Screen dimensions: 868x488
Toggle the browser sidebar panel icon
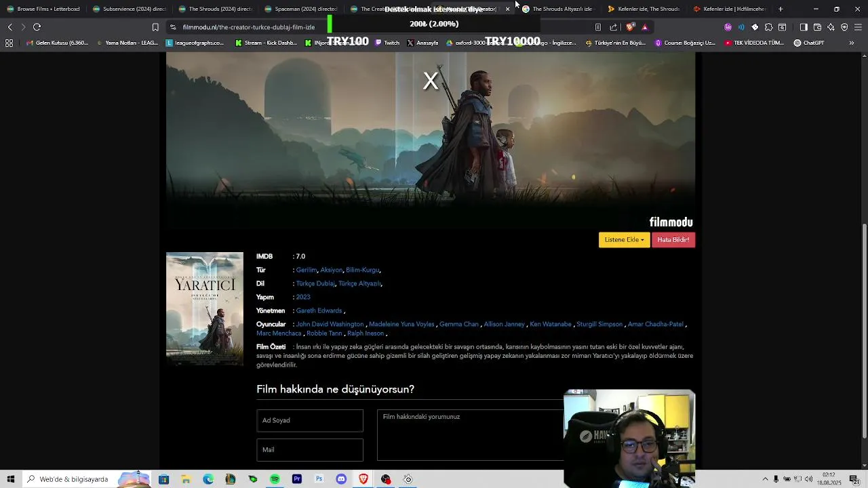pyautogui.click(x=804, y=27)
